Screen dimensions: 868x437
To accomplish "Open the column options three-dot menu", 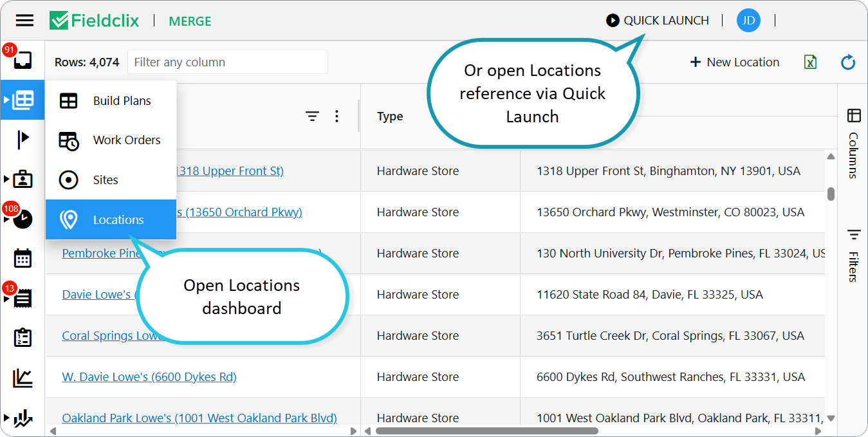I will point(337,116).
